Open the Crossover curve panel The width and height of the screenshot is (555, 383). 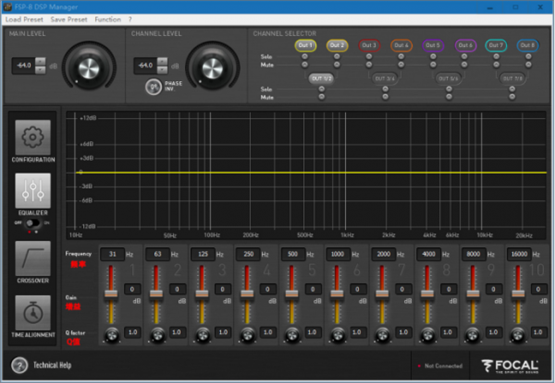(33, 258)
